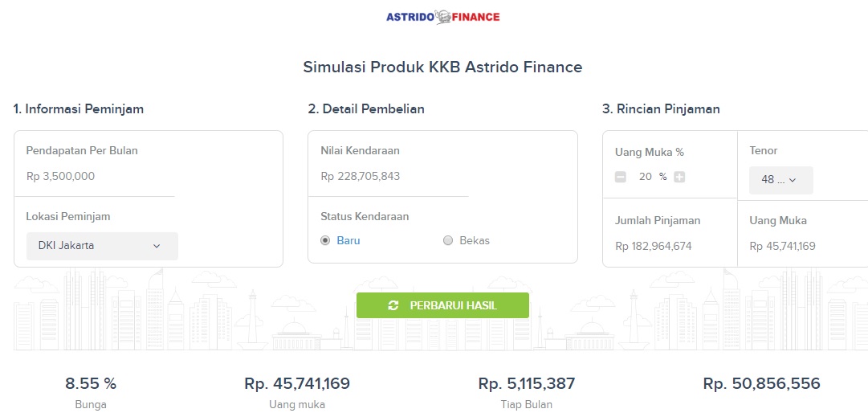Decrease Uang Muka percent with minus icon
868x417 pixels.
tap(621, 178)
